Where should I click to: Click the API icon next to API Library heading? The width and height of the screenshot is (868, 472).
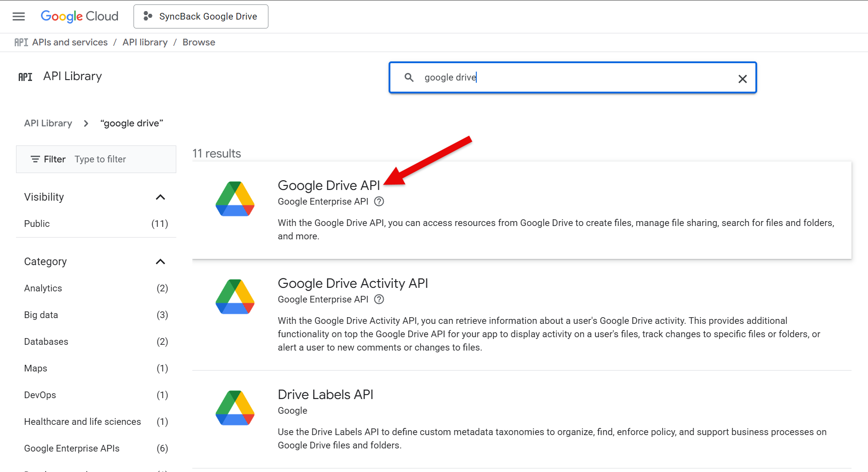pos(25,77)
